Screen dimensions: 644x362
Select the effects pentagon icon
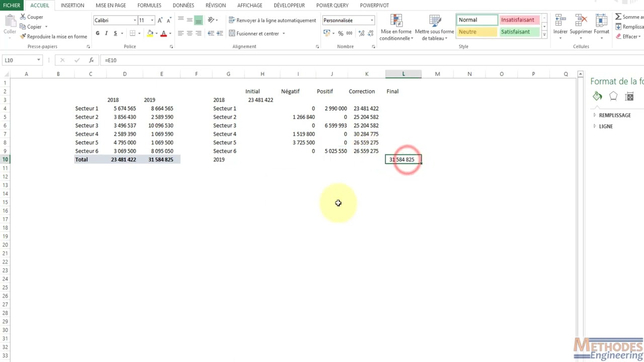(613, 96)
